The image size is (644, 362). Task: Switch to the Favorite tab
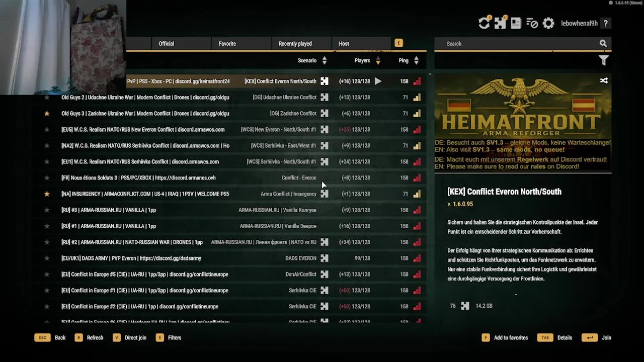[x=242, y=44]
